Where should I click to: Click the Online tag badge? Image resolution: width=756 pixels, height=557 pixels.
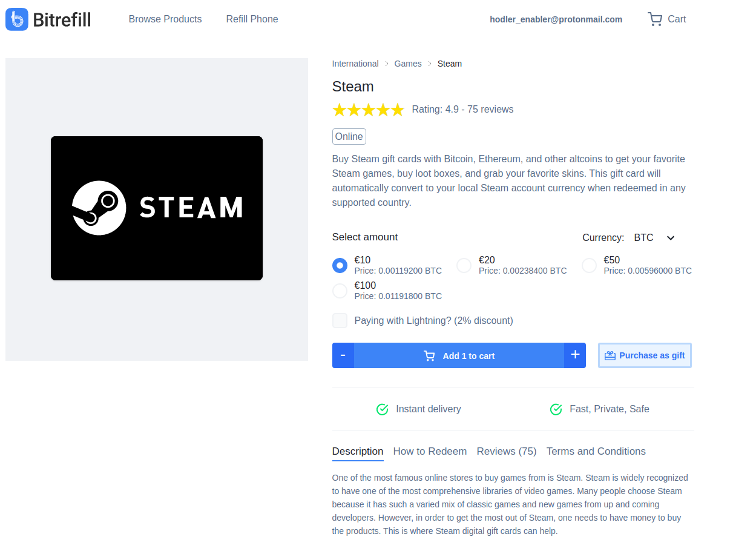[x=349, y=137]
